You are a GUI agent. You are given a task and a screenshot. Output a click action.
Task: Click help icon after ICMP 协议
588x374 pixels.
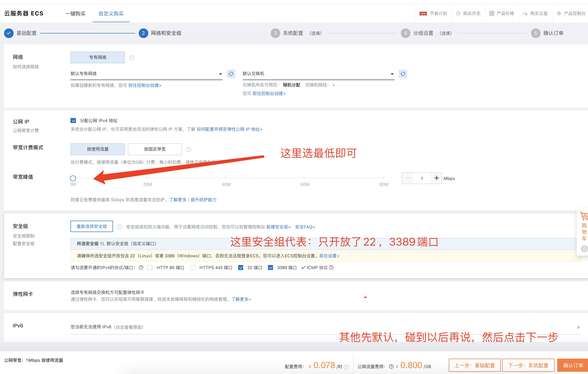(x=331, y=267)
